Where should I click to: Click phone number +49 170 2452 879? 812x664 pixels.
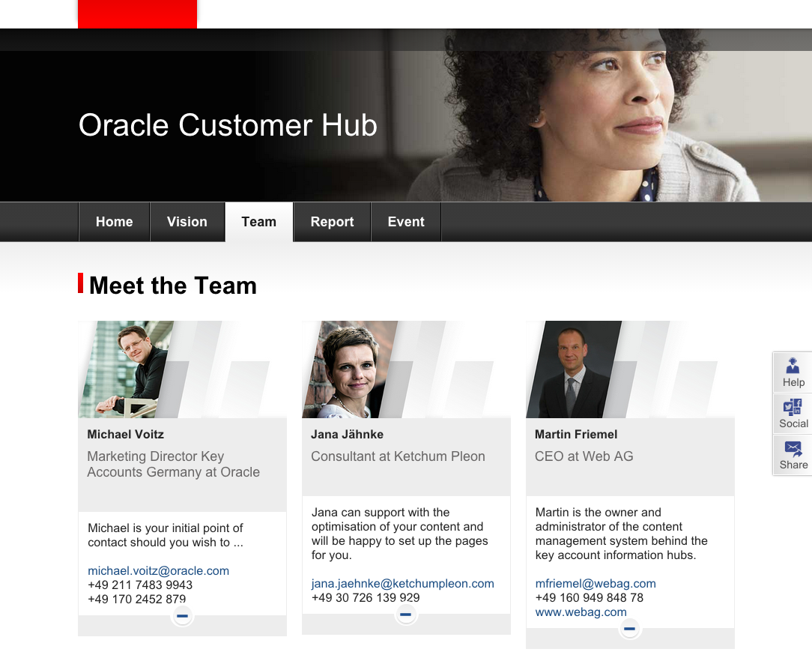[137, 600]
